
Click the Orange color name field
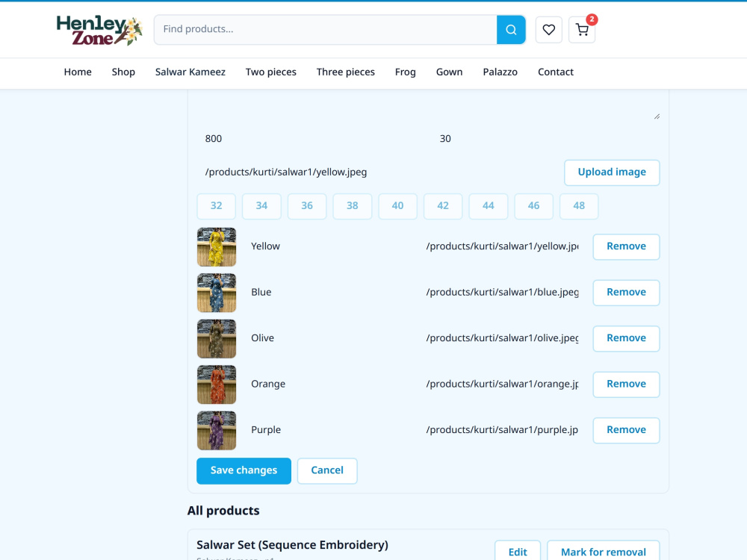(328, 385)
